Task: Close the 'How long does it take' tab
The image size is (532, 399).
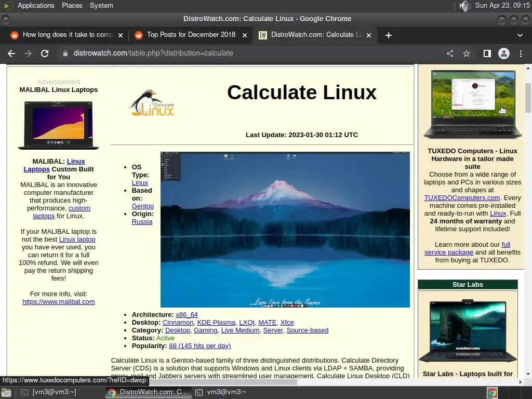Action: [121, 35]
